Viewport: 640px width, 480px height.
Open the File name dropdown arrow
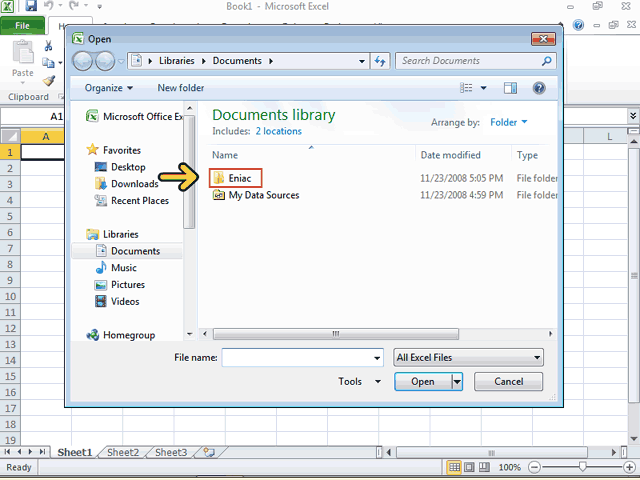click(x=377, y=358)
